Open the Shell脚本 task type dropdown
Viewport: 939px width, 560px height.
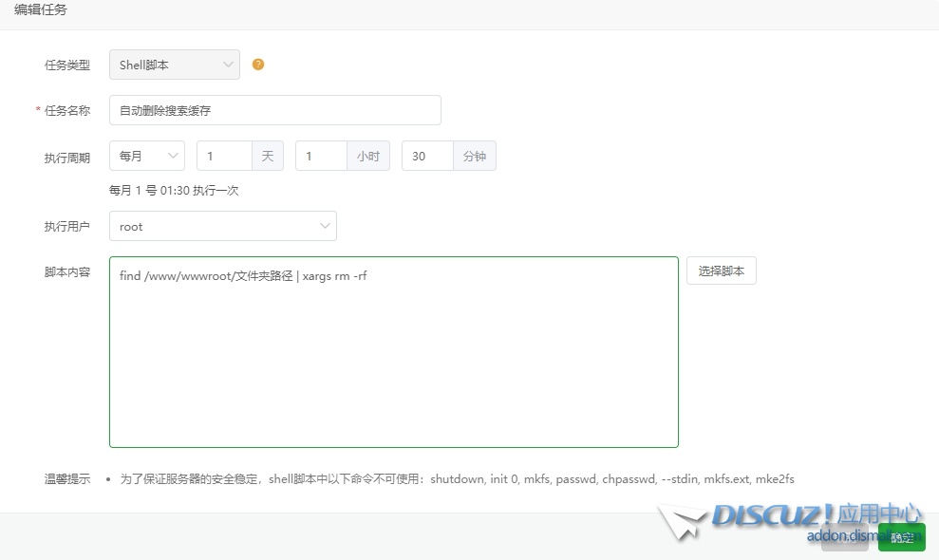[175, 65]
